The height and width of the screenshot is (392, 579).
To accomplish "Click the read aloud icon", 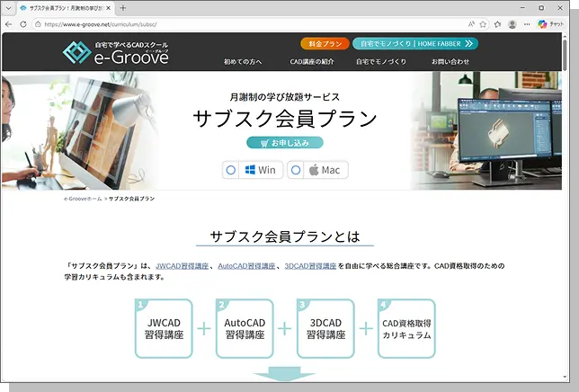I will point(471,24).
